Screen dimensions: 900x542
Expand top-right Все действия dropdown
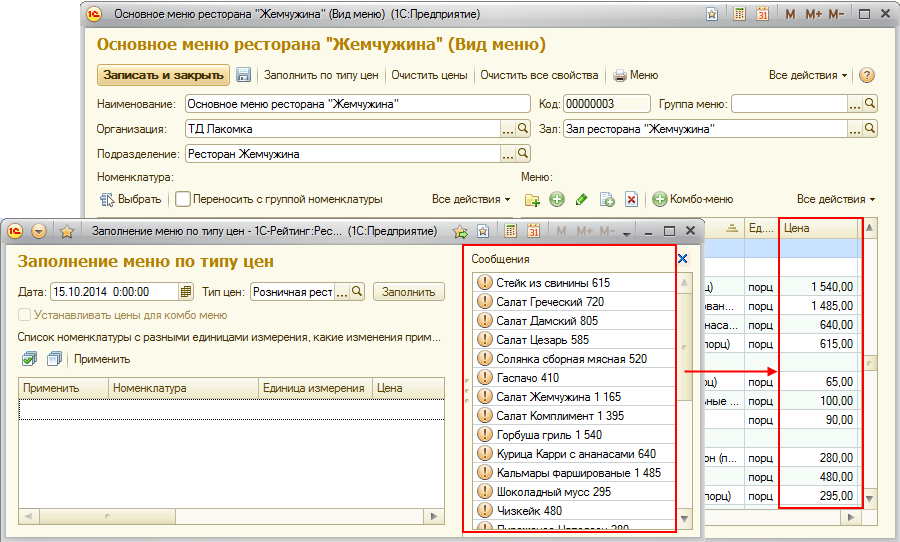point(808,75)
